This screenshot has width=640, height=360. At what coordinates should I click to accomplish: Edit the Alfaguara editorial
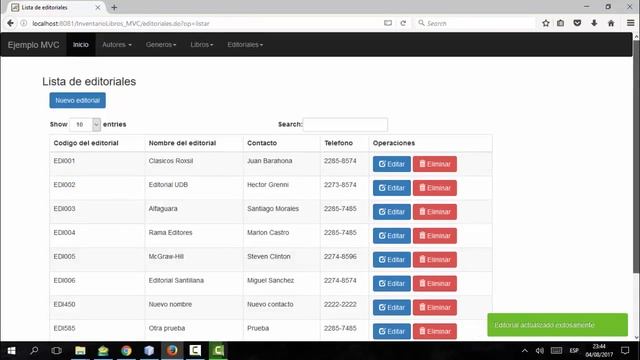(392, 212)
